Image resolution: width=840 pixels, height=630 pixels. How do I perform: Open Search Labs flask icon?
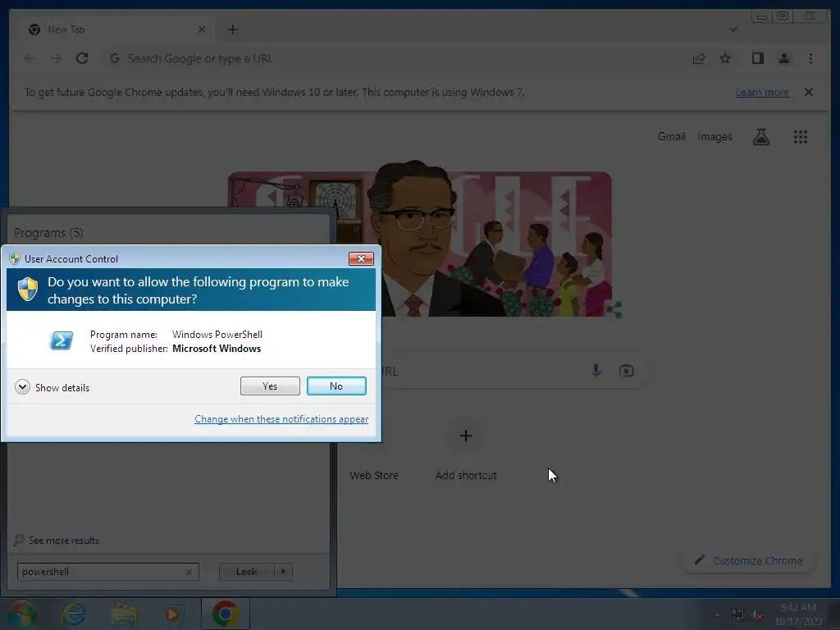pos(761,137)
